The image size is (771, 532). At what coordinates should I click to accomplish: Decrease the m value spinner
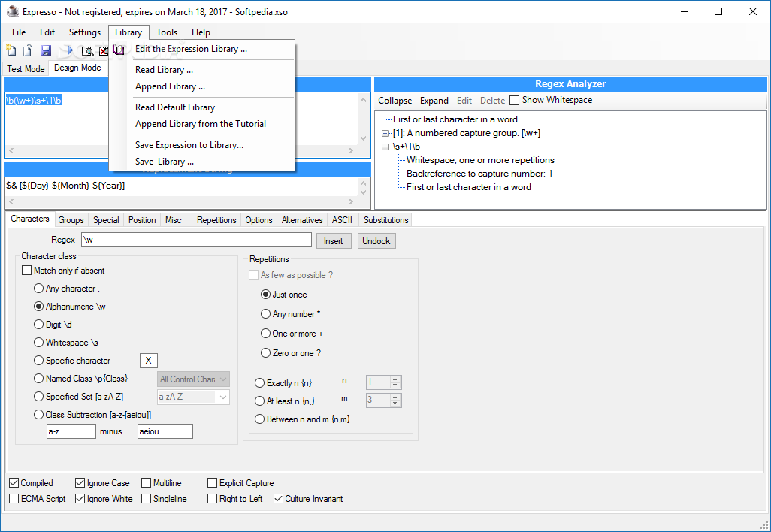click(395, 404)
